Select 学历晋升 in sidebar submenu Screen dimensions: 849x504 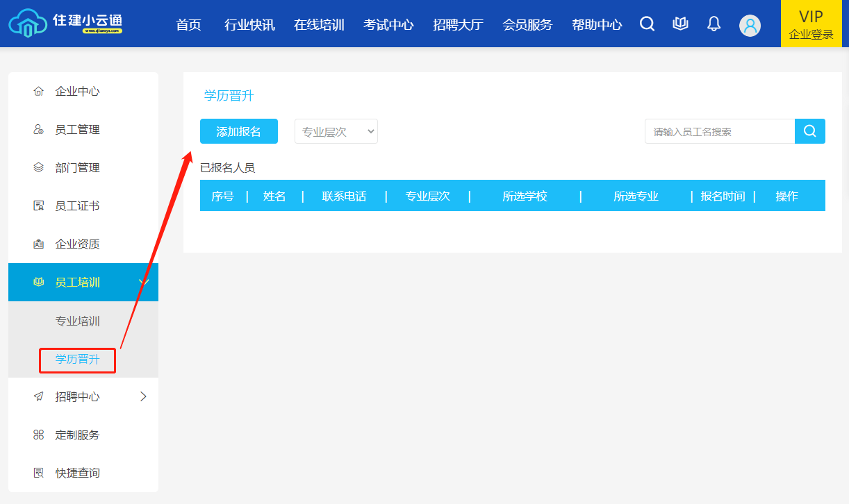coord(78,360)
